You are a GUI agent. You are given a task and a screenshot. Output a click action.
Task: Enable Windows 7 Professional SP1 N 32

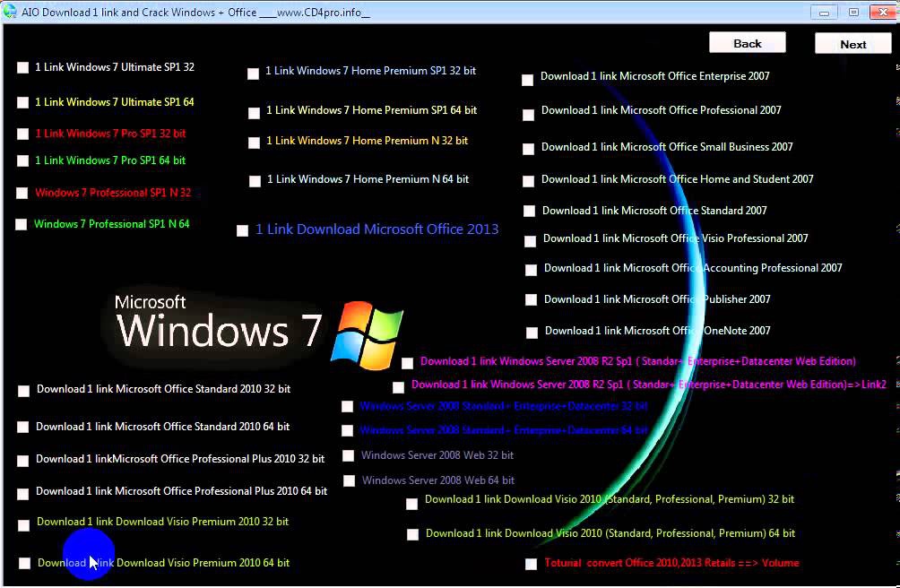coord(22,193)
